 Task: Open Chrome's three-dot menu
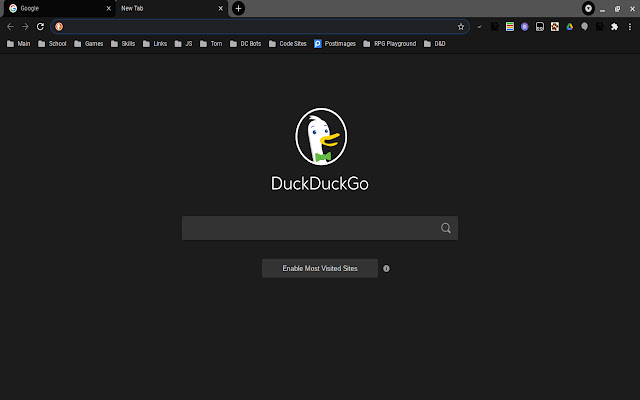630,27
